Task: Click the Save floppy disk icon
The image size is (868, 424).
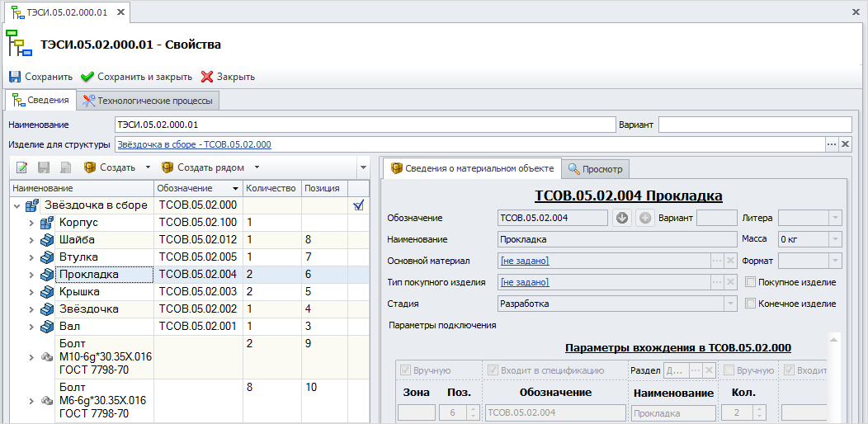Action: [15, 77]
